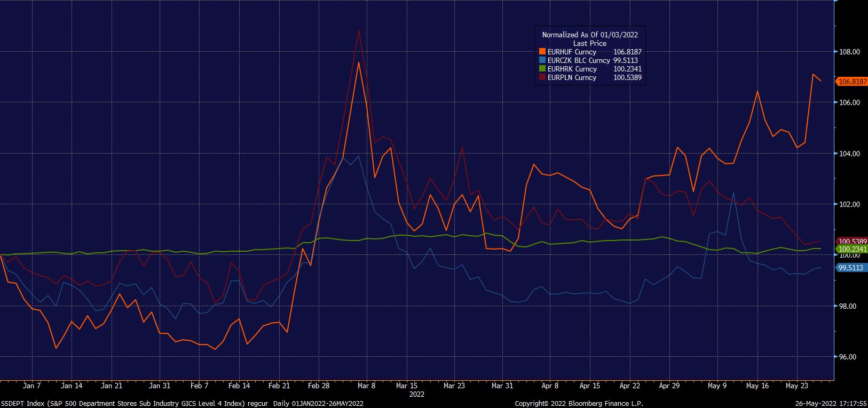Click the Jan 14 date label

[72, 386]
